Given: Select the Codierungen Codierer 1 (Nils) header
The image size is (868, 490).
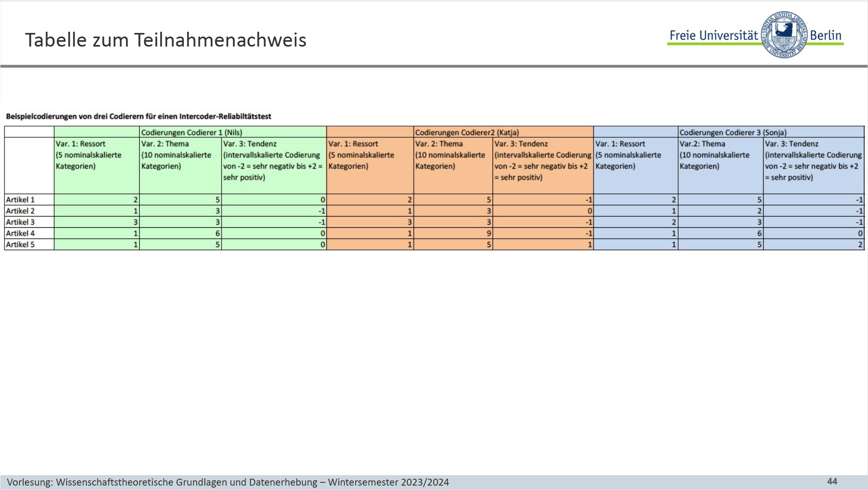Looking at the screenshot, I should click(192, 132).
